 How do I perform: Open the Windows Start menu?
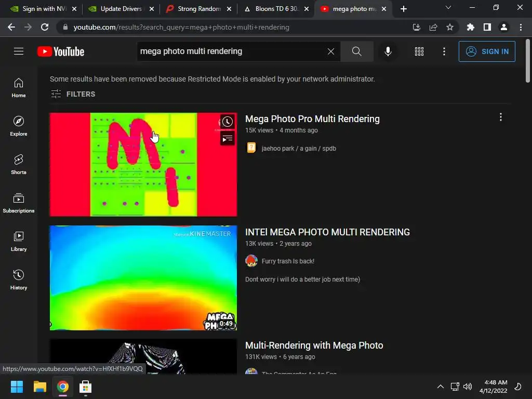[17, 387]
